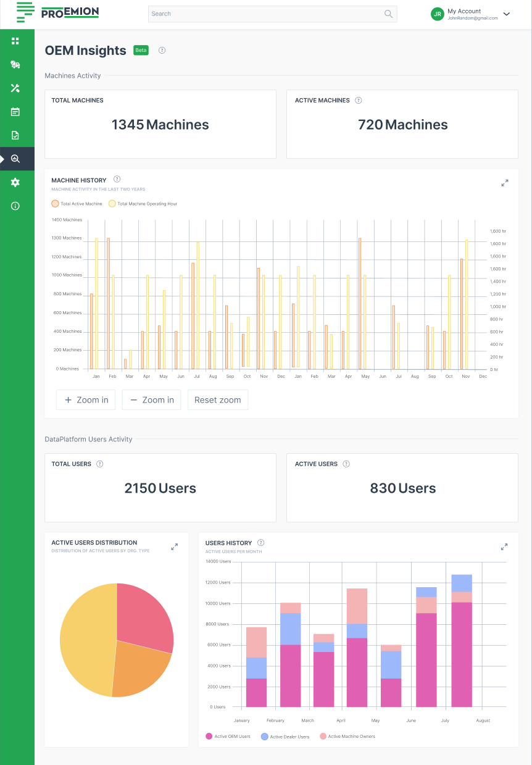Click the Zoom in button with plus sign
This screenshot has height=765, width=532.
tap(86, 400)
